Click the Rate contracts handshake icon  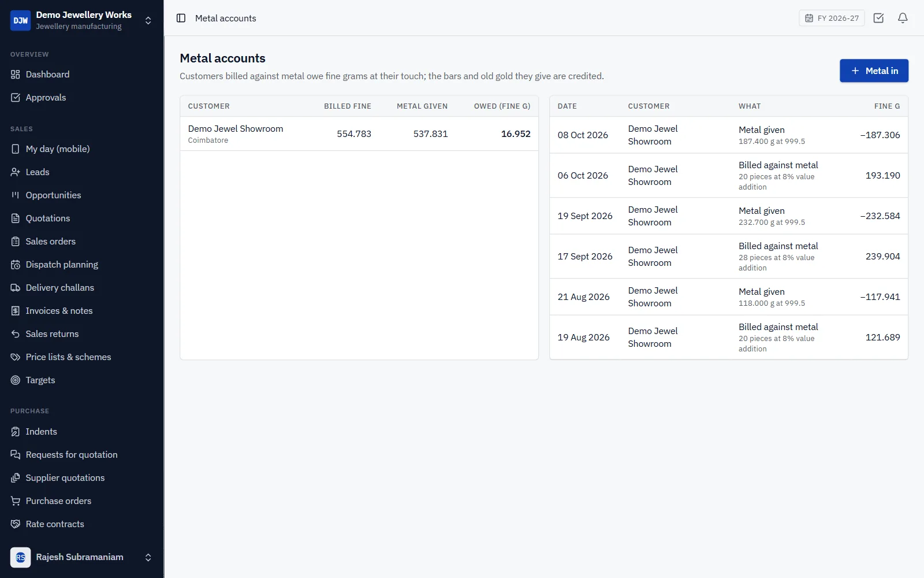pos(16,524)
